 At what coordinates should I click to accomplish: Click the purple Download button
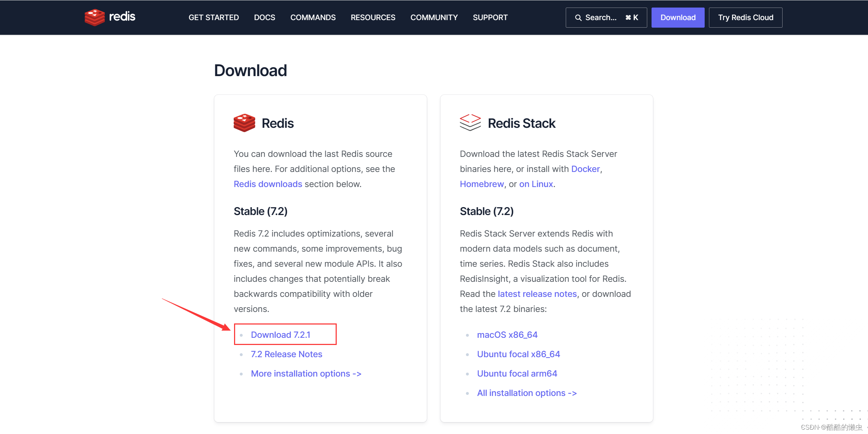[678, 18]
